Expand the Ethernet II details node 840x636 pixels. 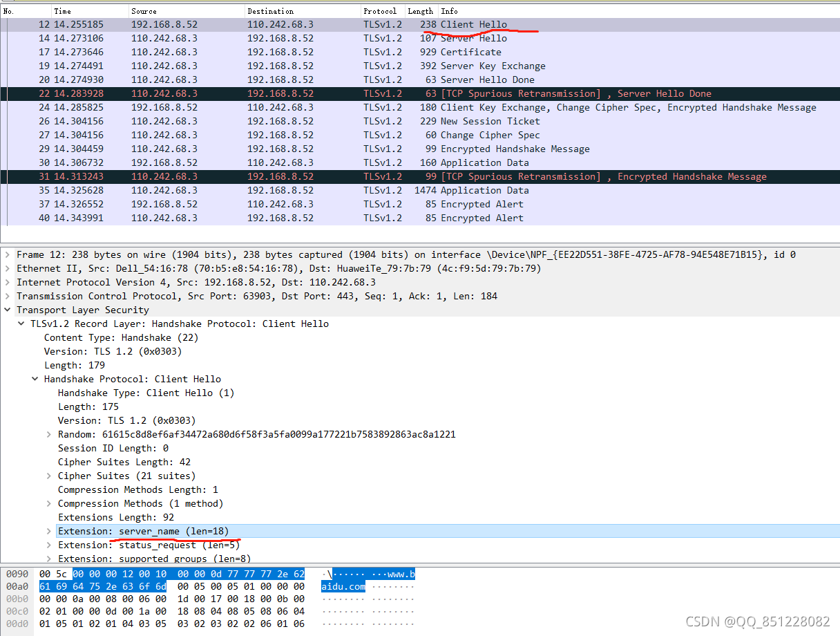(8, 268)
